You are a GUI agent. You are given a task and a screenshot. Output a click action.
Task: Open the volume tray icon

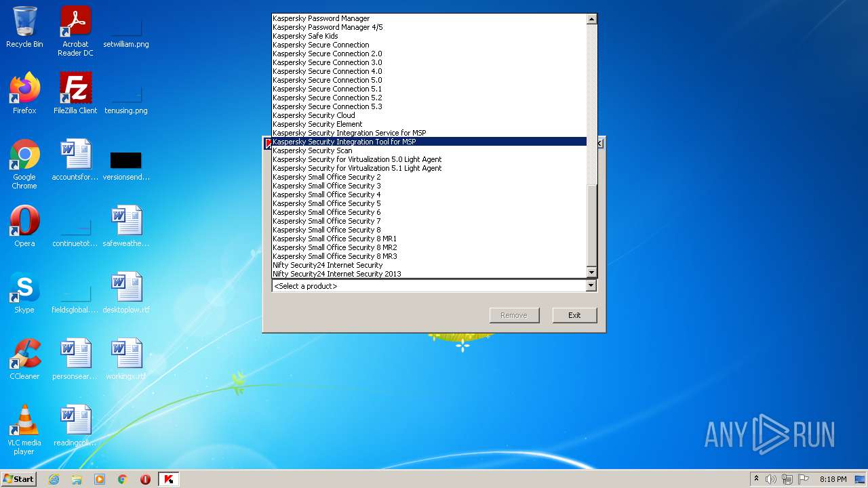click(x=771, y=479)
